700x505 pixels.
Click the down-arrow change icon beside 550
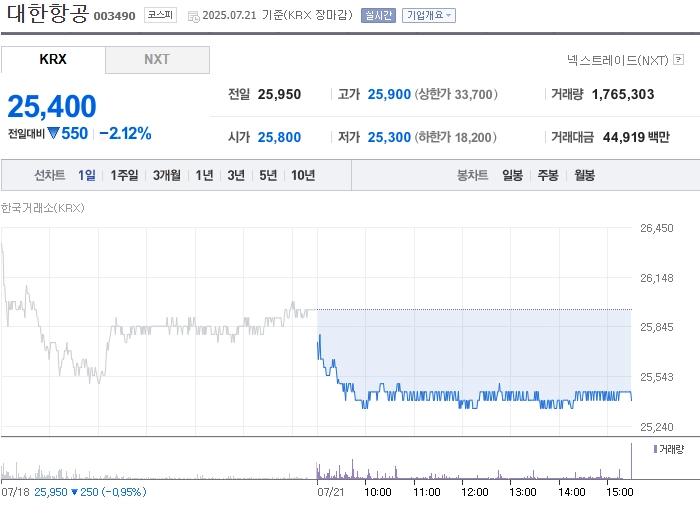click(x=53, y=133)
